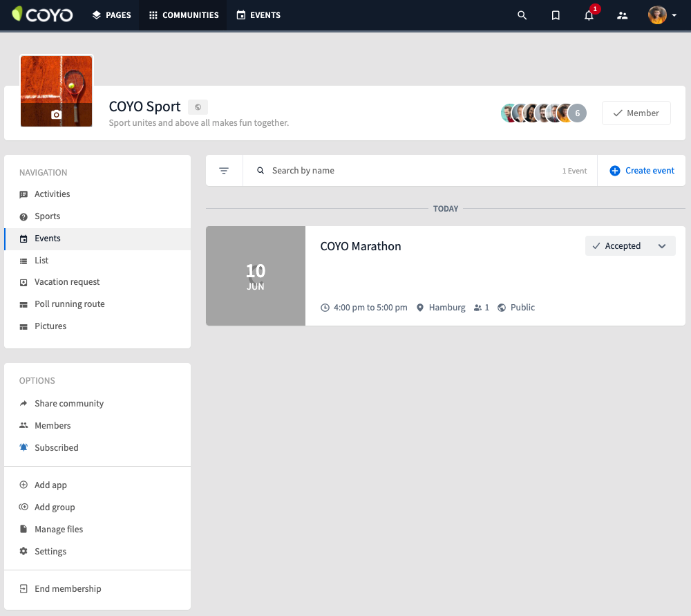This screenshot has width=691, height=616.
Task: Click the COYO Sport community title
Action: coord(144,106)
